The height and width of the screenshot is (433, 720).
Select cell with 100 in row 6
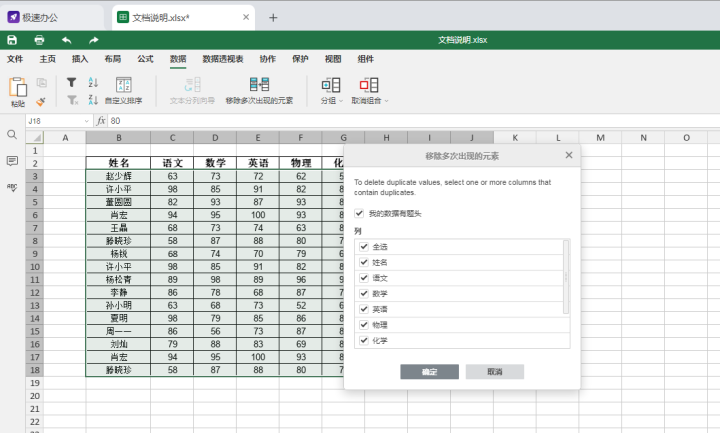click(258, 215)
